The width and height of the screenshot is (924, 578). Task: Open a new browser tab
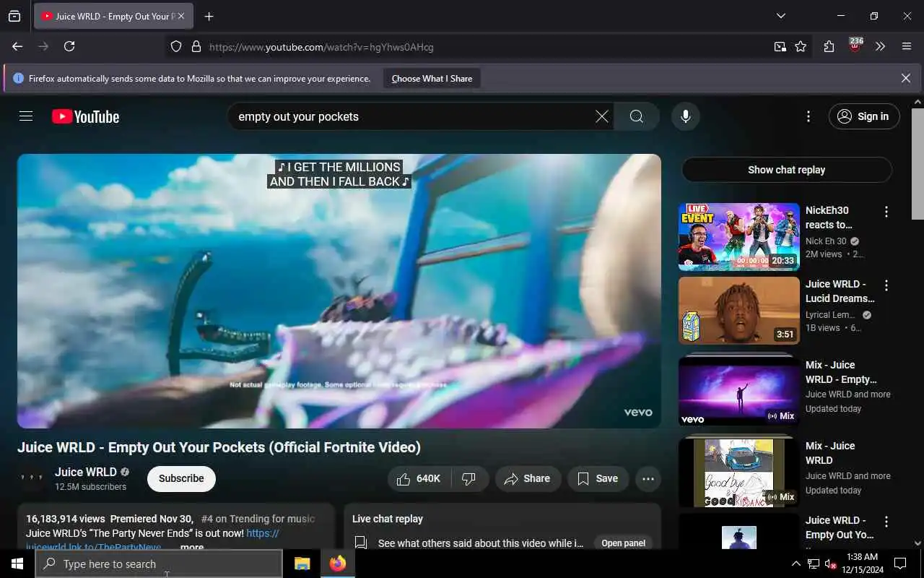(209, 16)
